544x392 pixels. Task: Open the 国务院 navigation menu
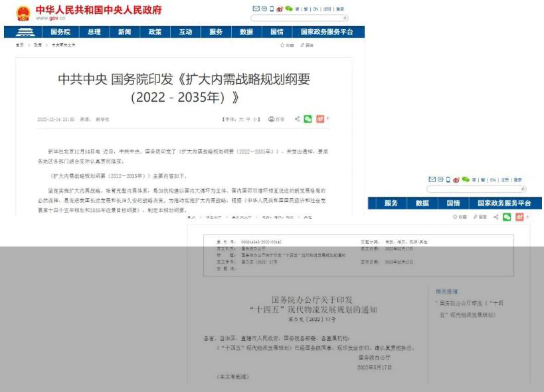coord(60,32)
